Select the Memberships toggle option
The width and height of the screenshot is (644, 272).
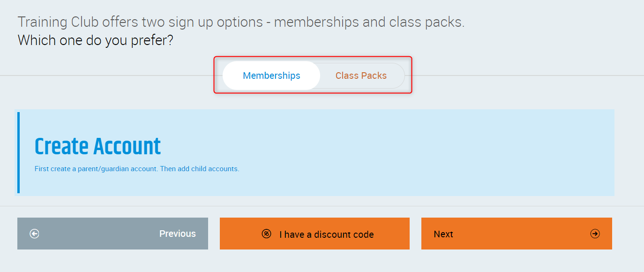point(271,76)
